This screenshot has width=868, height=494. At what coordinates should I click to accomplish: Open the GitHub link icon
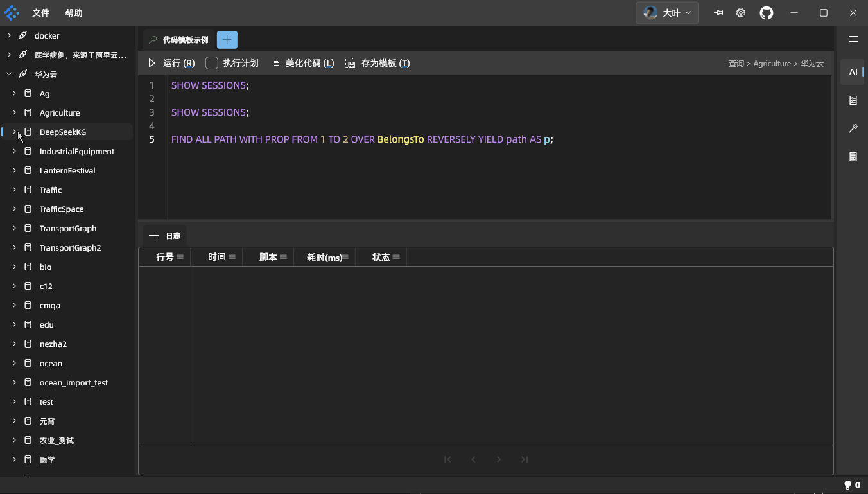click(x=767, y=13)
